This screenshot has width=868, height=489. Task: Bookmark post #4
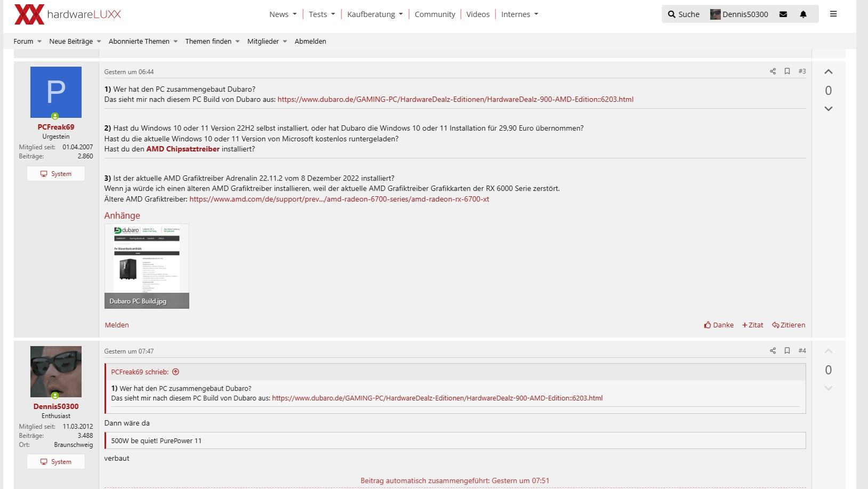(x=787, y=350)
